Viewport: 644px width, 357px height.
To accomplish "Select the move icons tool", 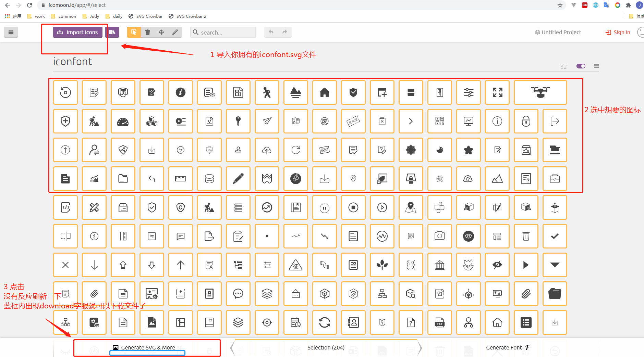I will (x=161, y=32).
